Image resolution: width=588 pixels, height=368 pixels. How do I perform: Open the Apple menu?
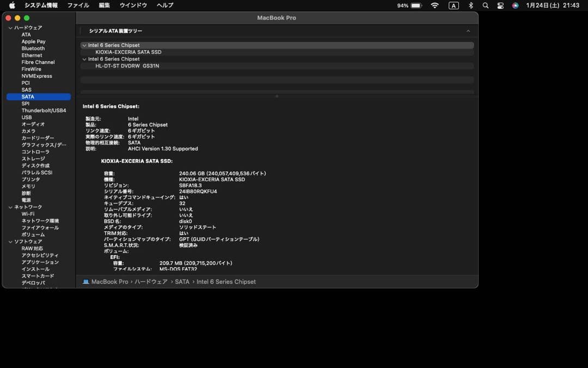(12, 5)
